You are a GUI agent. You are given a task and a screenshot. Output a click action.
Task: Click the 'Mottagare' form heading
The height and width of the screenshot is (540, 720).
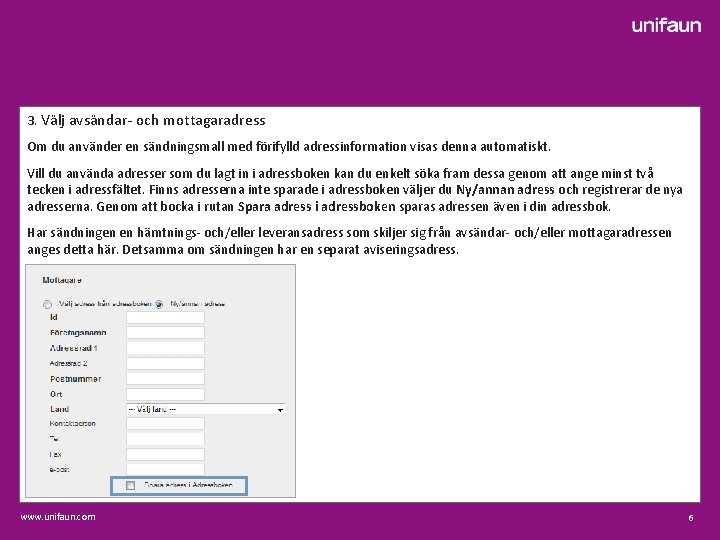click(x=62, y=280)
